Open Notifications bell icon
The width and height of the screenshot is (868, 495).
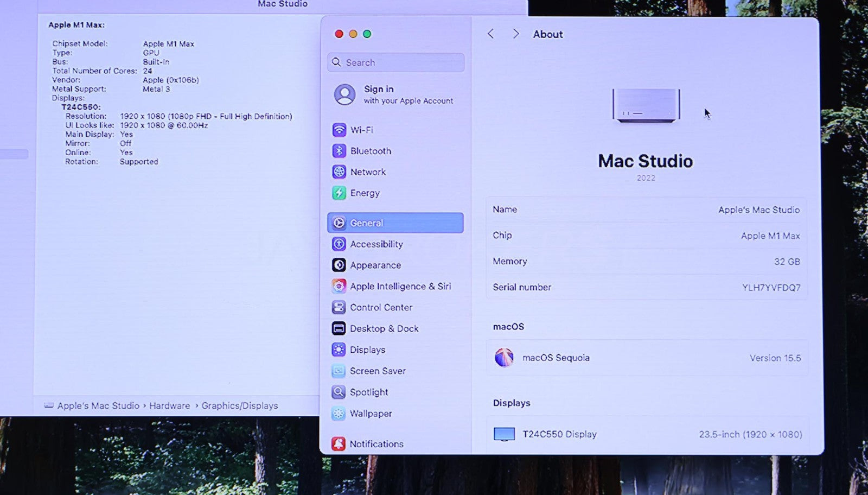pyautogui.click(x=339, y=443)
